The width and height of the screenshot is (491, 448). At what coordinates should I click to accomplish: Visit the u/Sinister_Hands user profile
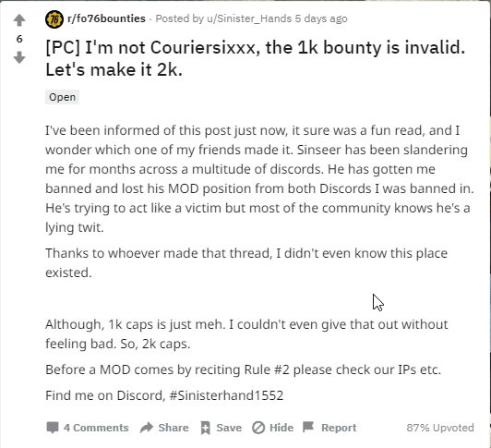click(x=249, y=18)
